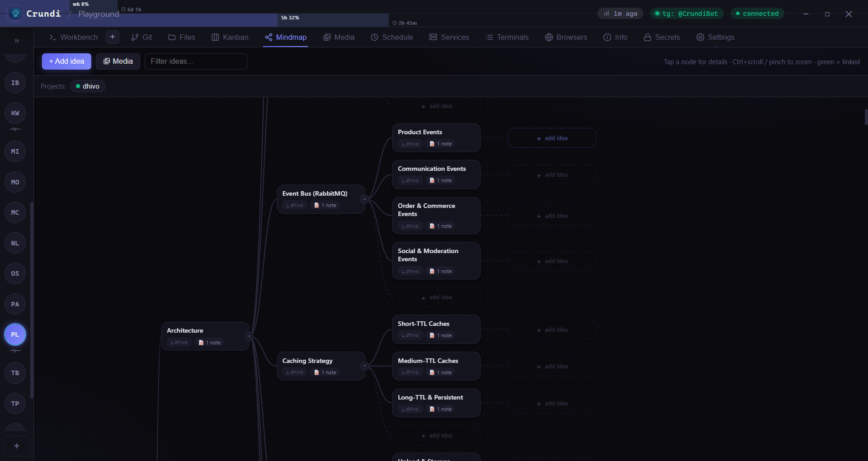Switch to the Workbench tab
The image size is (868, 461).
pyautogui.click(x=73, y=37)
